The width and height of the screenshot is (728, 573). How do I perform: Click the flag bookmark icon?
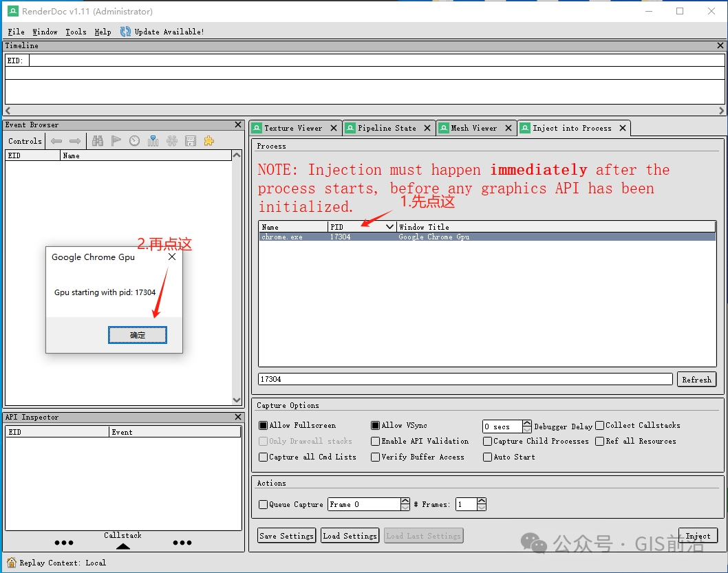coord(116,141)
